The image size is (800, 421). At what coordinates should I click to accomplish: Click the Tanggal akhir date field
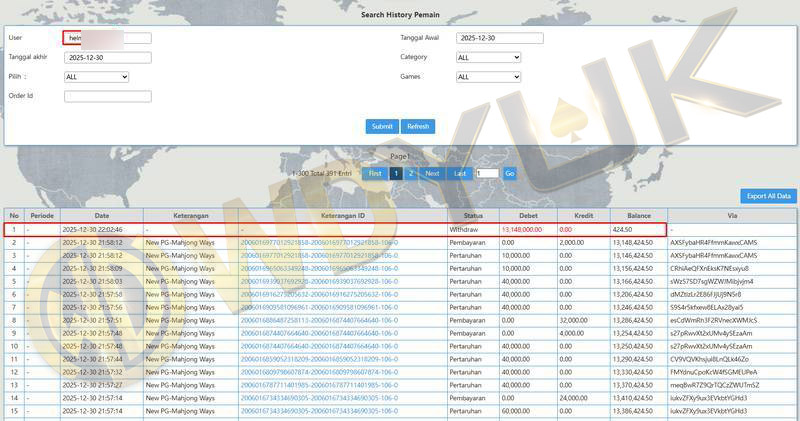[x=107, y=58]
